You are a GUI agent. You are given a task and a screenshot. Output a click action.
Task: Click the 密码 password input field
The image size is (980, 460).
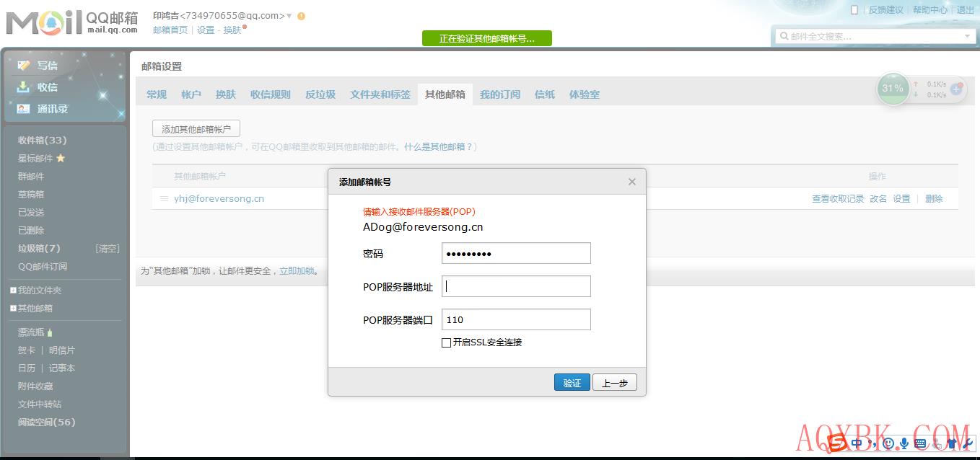pos(516,253)
